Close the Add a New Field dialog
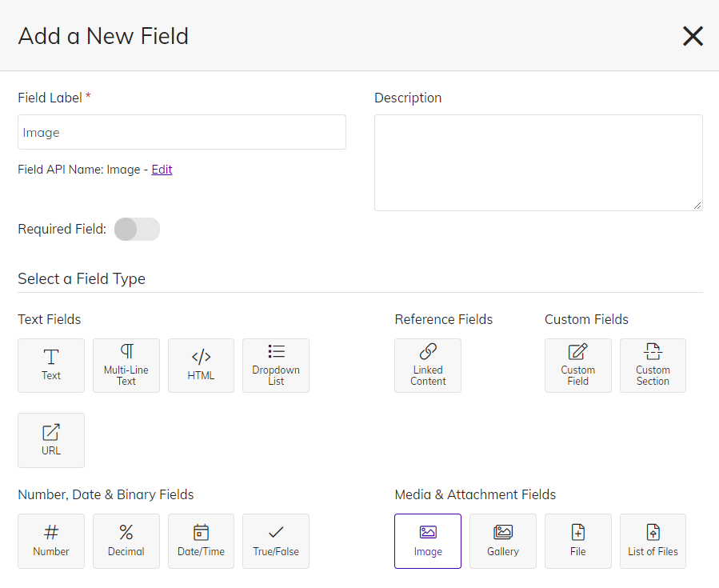The width and height of the screenshot is (719, 588). point(693,36)
